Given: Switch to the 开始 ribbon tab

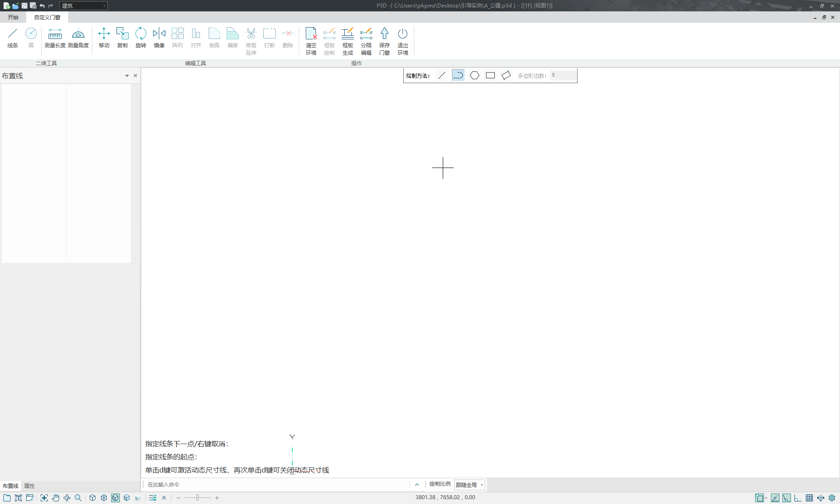Looking at the screenshot, I should click(x=13, y=17).
